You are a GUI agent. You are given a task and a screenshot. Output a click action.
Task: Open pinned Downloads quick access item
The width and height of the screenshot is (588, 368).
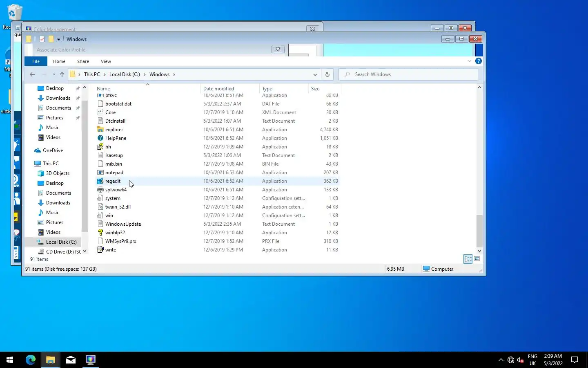click(x=58, y=98)
